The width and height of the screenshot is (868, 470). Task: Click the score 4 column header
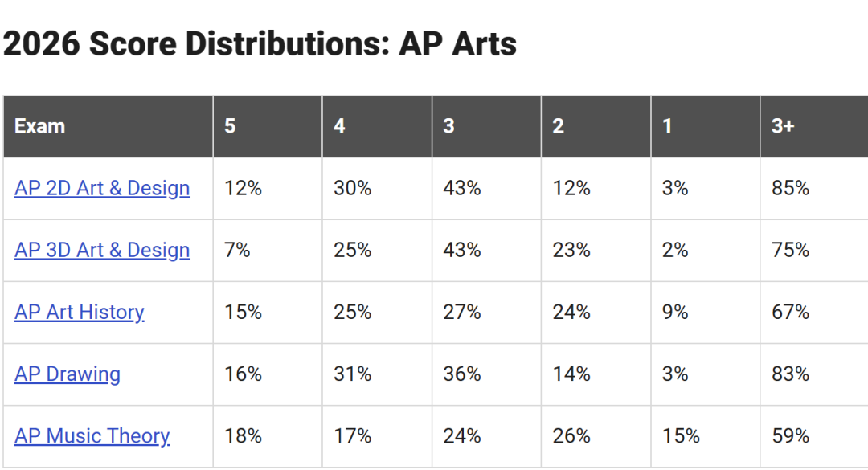(377, 126)
